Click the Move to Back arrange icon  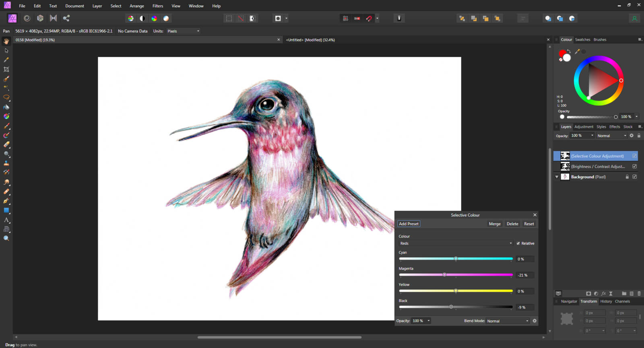(462, 19)
